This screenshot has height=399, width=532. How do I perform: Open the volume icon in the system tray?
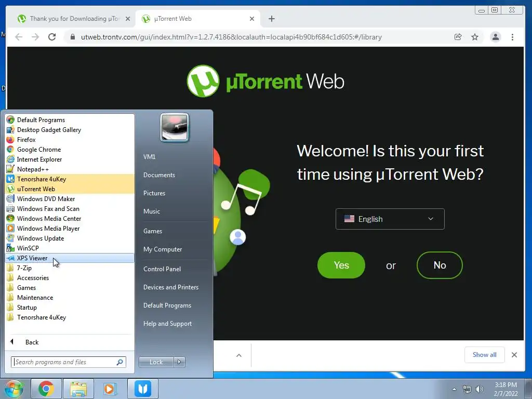coord(480,389)
